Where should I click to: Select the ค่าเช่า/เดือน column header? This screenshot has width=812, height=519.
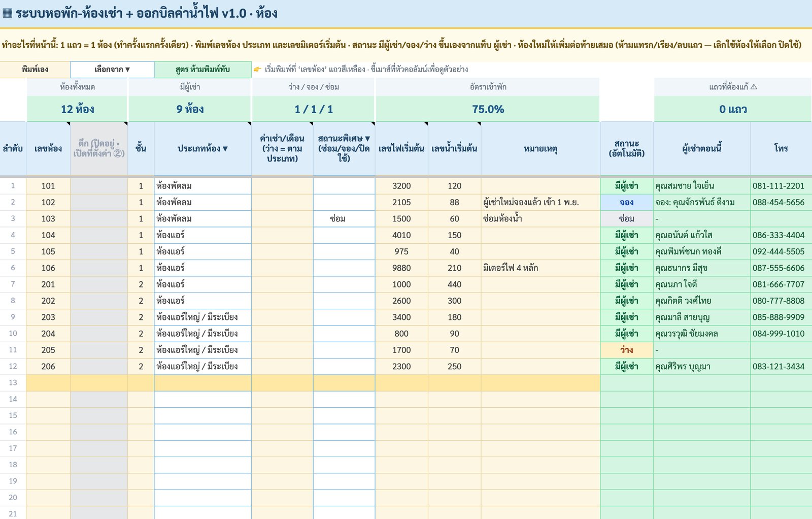point(282,149)
